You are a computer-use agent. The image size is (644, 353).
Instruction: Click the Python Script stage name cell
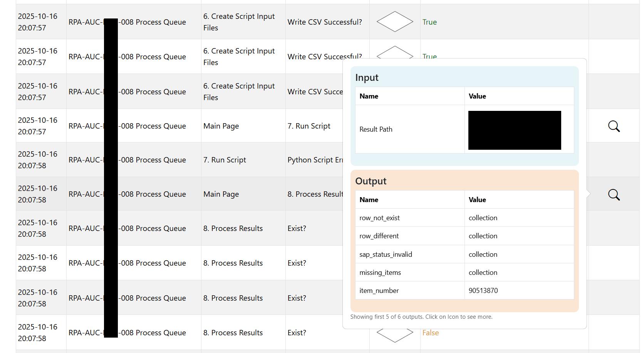coord(315,160)
